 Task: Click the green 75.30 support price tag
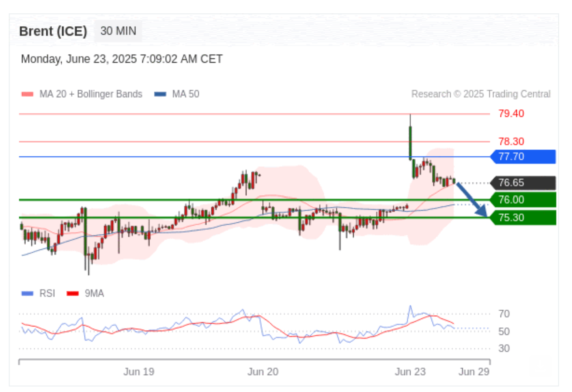[x=523, y=218]
